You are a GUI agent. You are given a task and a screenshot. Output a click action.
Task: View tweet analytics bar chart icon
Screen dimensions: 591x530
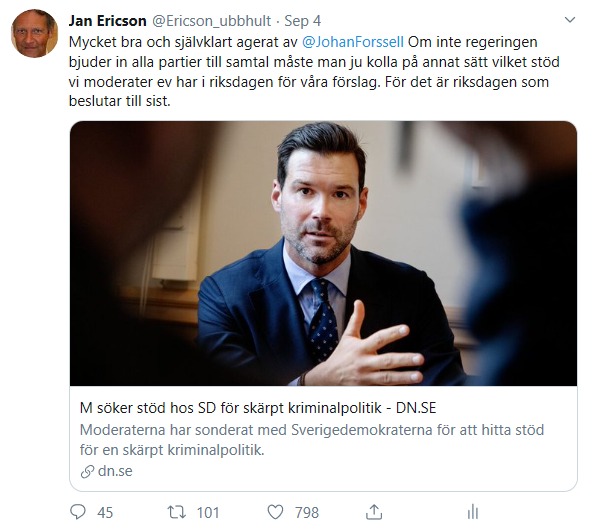click(473, 512)
